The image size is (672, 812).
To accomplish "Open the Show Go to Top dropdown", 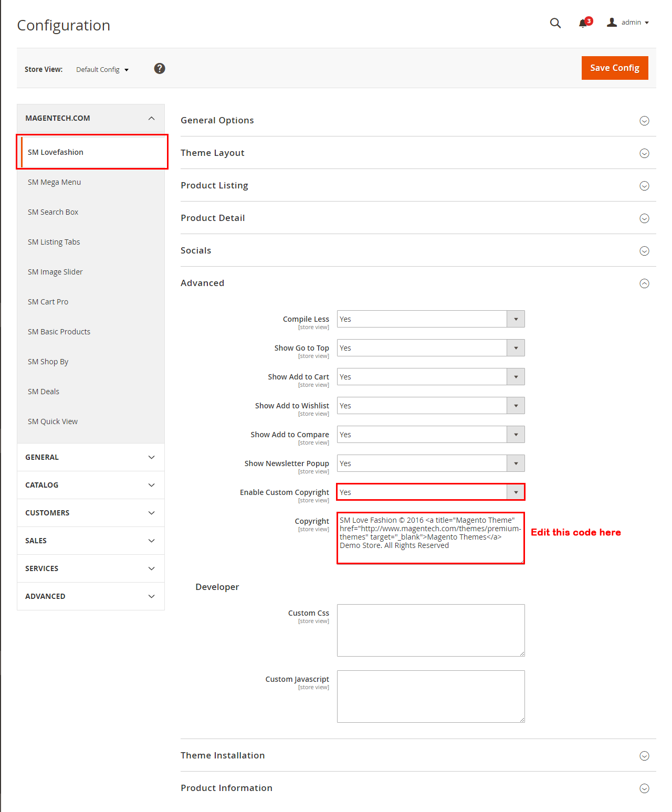I will click(431, 348).
